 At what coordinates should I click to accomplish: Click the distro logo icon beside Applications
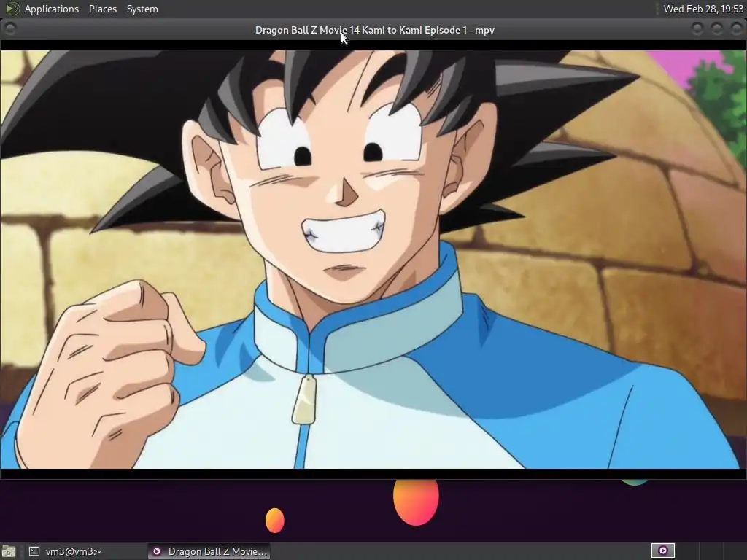[x=12, y=9]
